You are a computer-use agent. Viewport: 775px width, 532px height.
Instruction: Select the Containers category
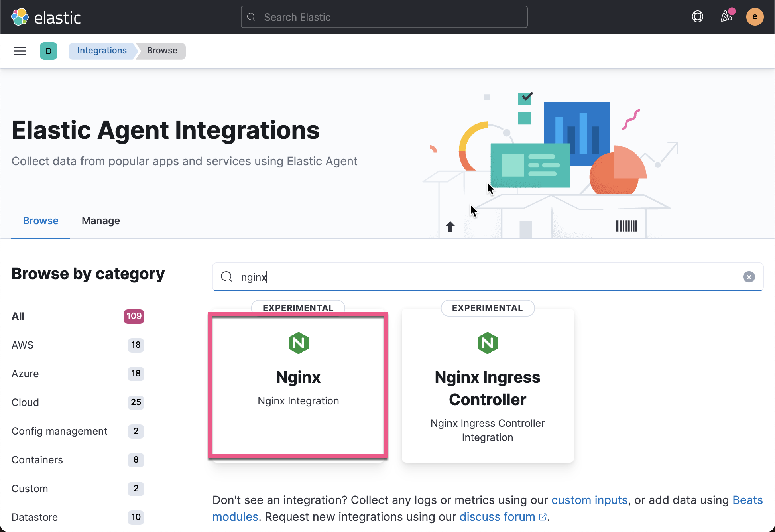(37, 460)
